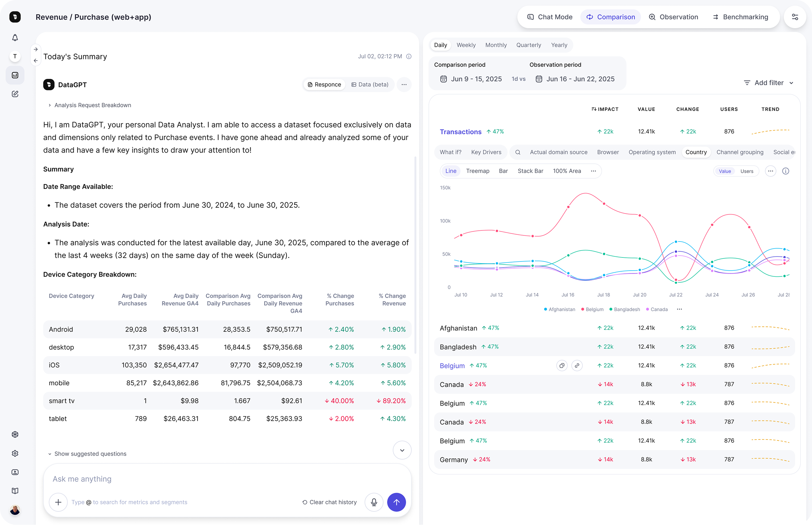Open observation period date picker

tap(575, 79)
